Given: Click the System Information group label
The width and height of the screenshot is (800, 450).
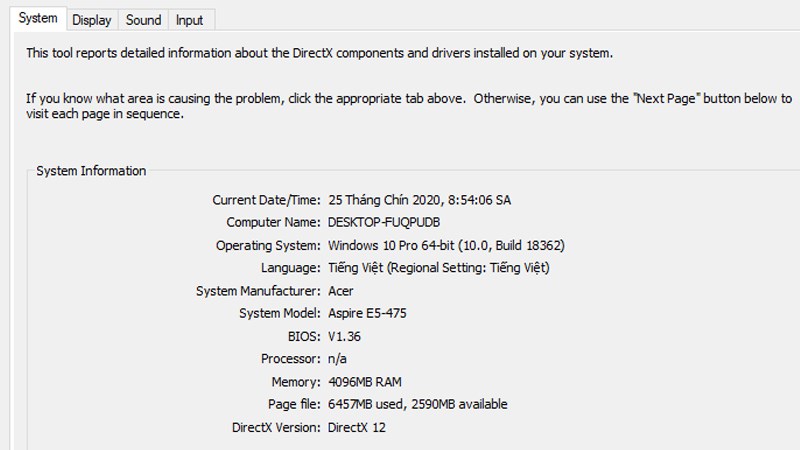Looking at the screenshot, I should [91, 171].
